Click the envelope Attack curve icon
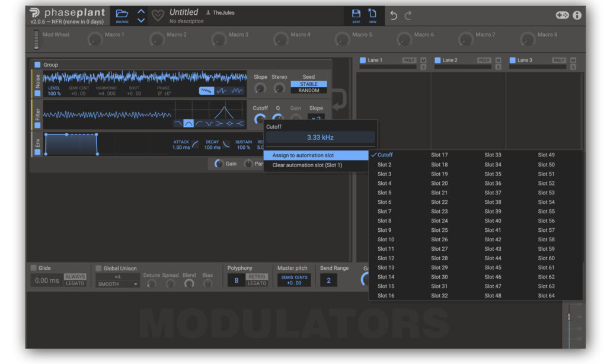This screenshot has height=364, width=607. click(x=195, y=145)
